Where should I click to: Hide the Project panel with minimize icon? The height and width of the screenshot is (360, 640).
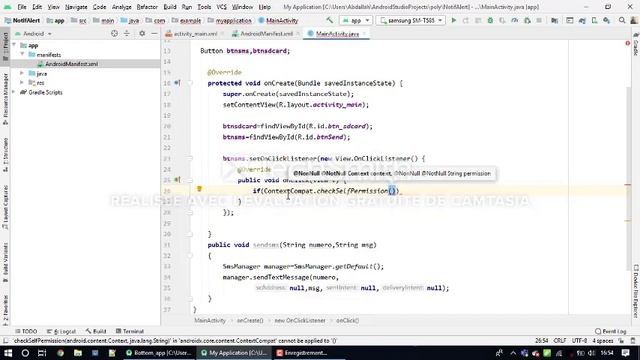click(x=154, y=33)
